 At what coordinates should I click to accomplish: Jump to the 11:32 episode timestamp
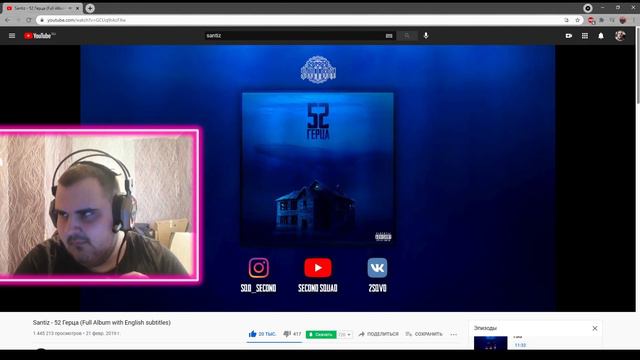coord(520,345)
